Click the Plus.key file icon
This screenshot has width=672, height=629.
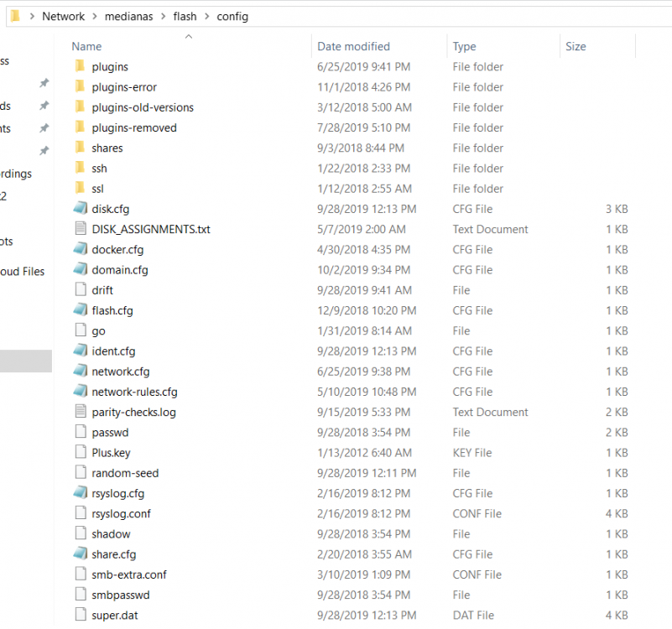pyautogui.click(x=81, y=453)
